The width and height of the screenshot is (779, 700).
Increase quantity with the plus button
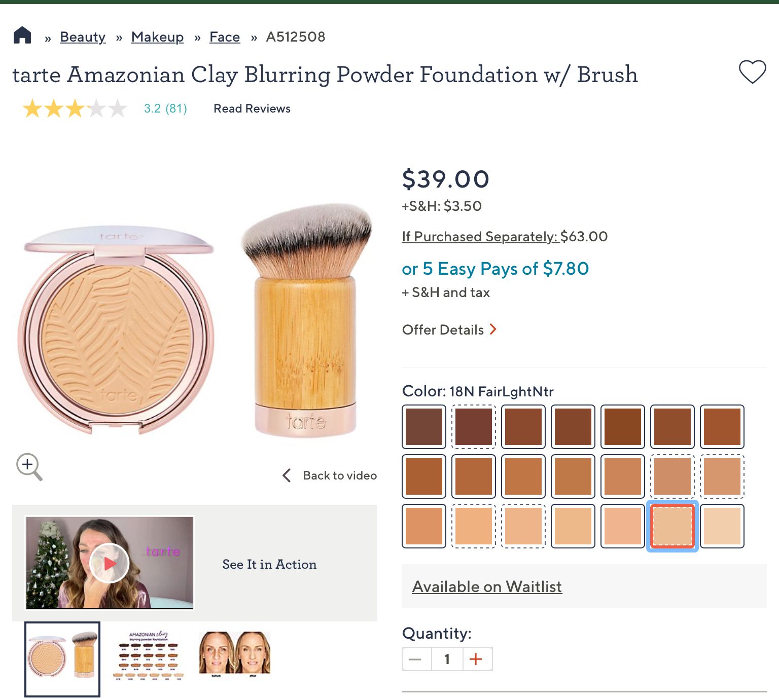point(476,659)
